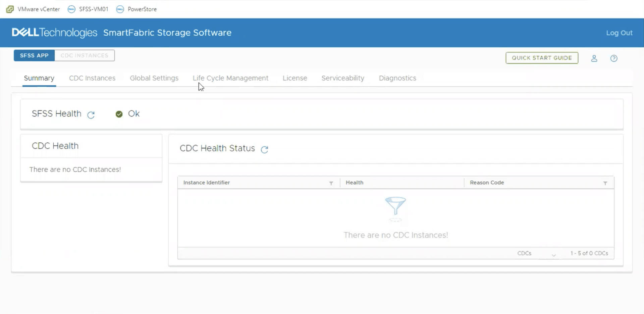644x314 pixels.
Task: Switch to Life Cycle Management tab
Action: [230, 78]
